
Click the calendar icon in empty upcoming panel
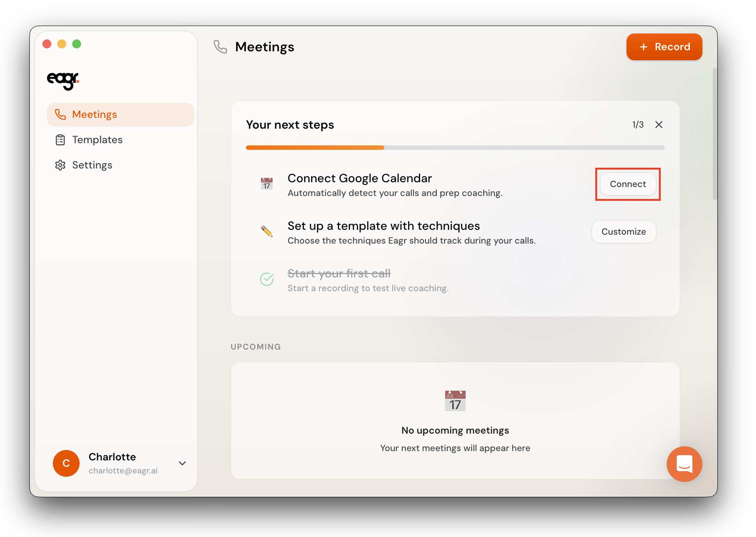(455, 401)
